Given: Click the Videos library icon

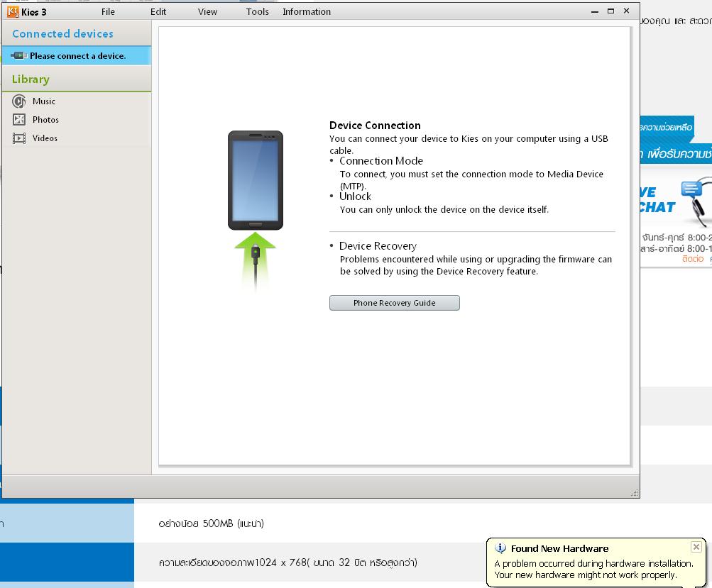Looking at the screenshot, I should pyautogui.click(x=19, y=138).
